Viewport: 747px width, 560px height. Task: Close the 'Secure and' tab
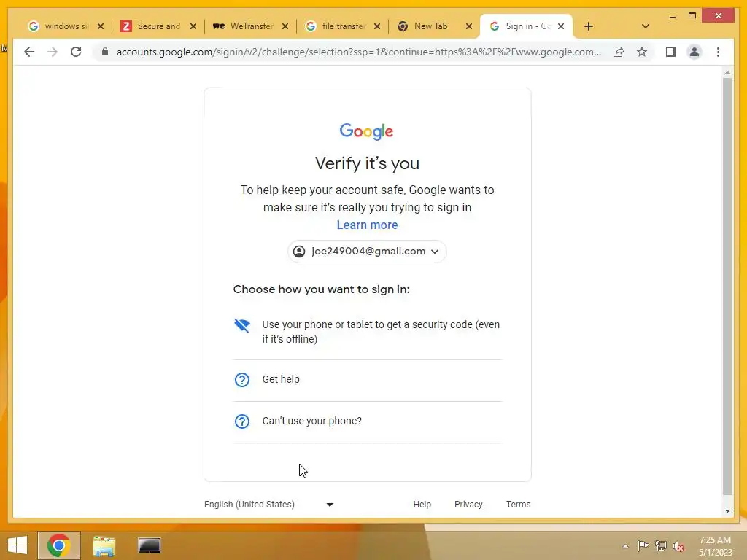(x=193, y=26)
